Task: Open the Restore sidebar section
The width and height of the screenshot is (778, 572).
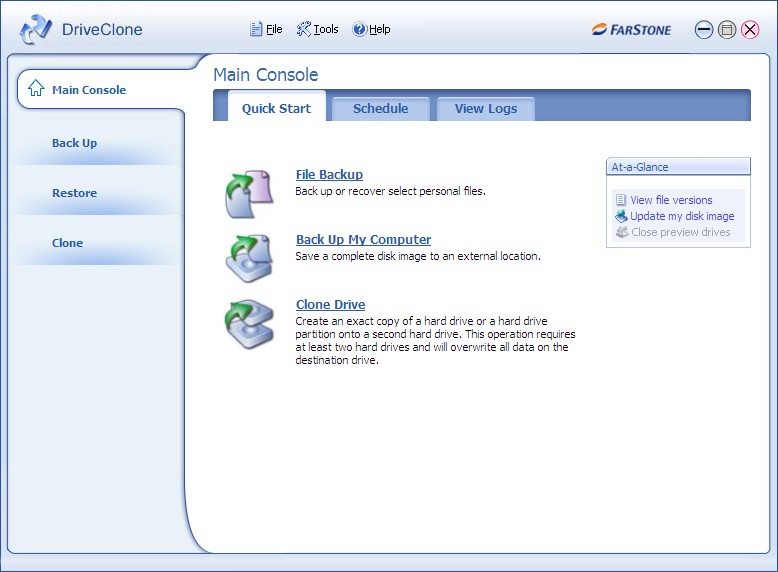Action: tap(75, 193)
